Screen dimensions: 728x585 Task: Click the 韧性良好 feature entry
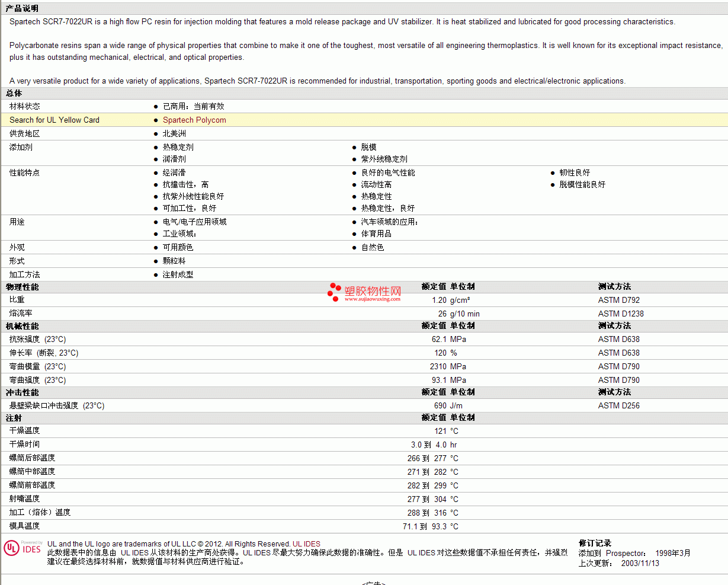click(575, 172)
